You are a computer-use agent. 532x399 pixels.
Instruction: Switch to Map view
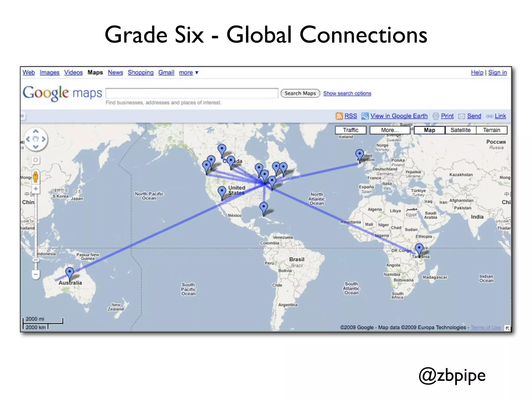click(x=429, y=130)
